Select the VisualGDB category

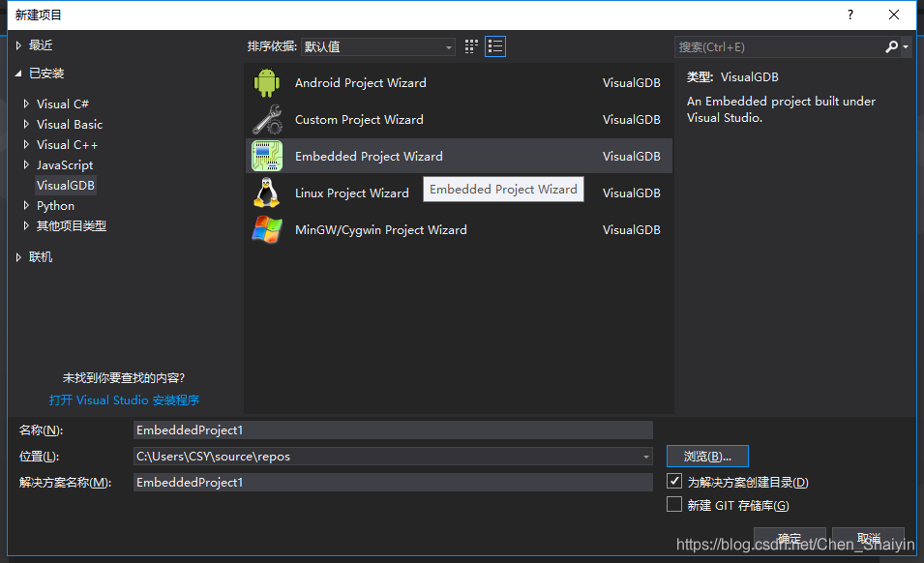(x=66, y=186)
